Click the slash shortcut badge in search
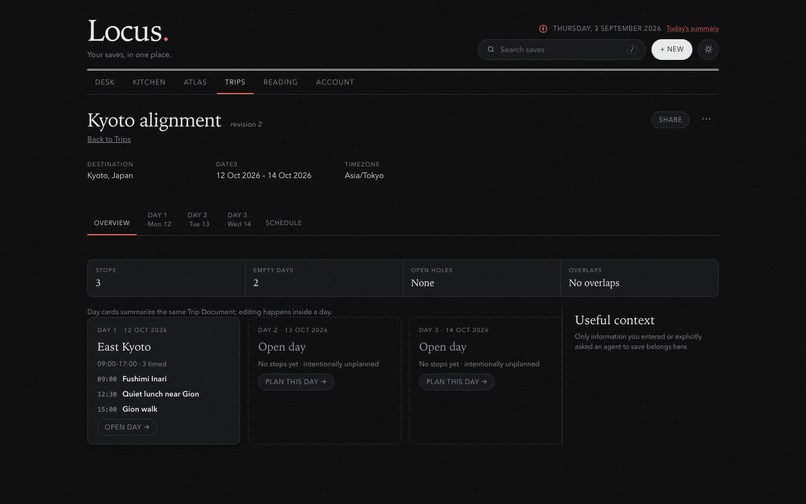 click(x=632, y=49)
